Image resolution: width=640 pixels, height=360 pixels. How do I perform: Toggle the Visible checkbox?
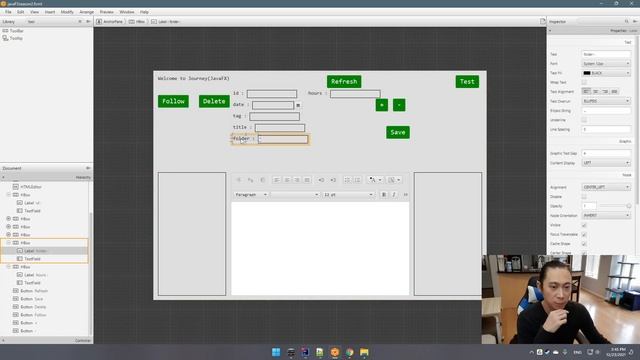click(584, 225)
